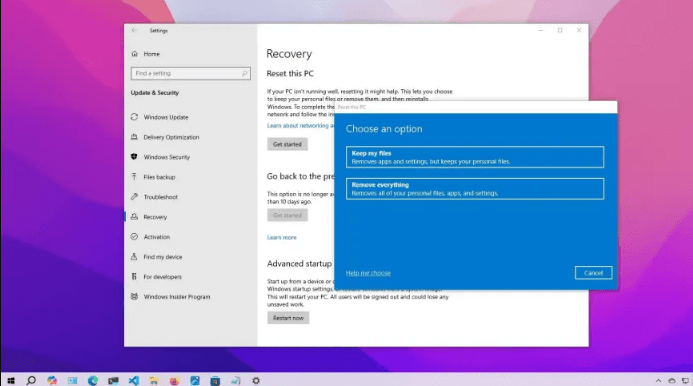Select Recovery in the sidebar
The height and width of the screenshot is (386, 693).
[x=190, y=217]
